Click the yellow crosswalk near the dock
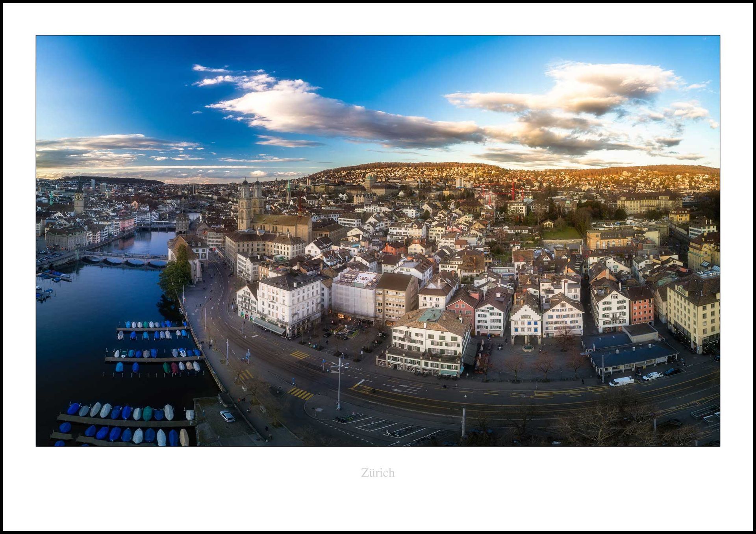756x534 pixels. [301, 393]
